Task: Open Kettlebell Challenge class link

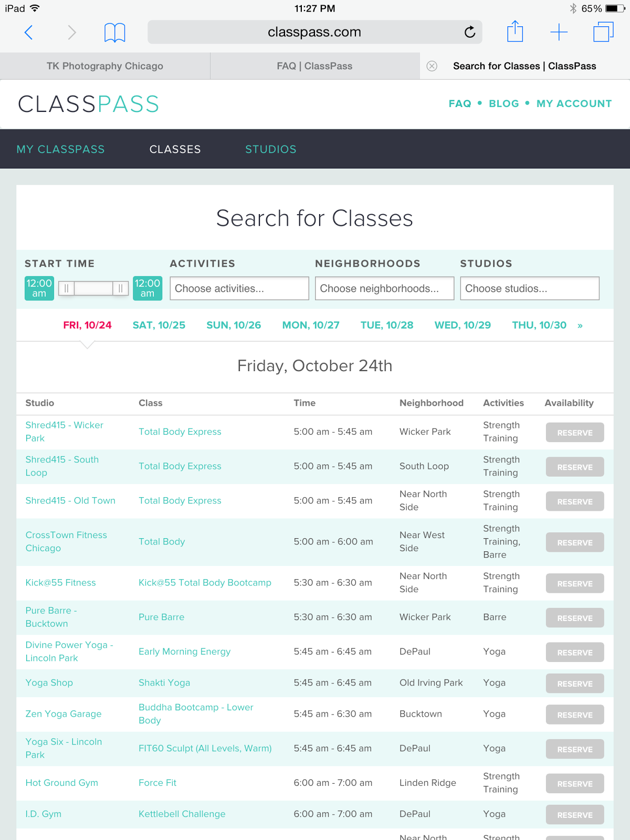Action: tap(182, 814)
